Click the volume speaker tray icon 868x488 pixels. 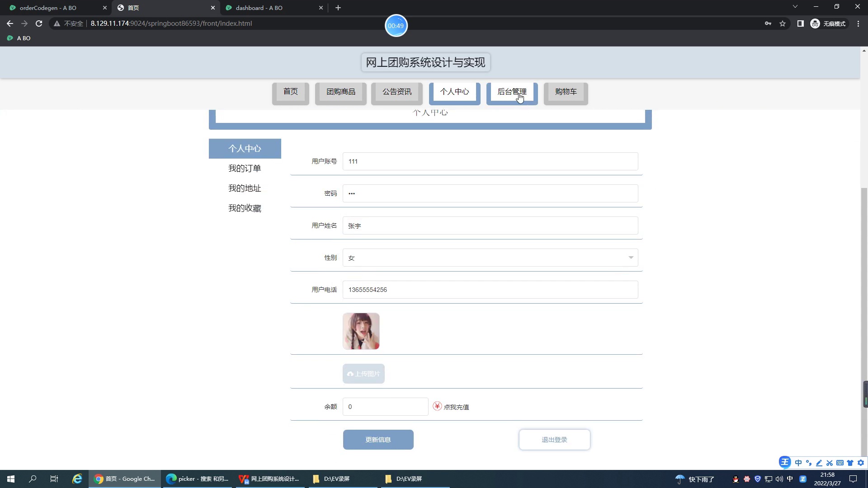779,479
